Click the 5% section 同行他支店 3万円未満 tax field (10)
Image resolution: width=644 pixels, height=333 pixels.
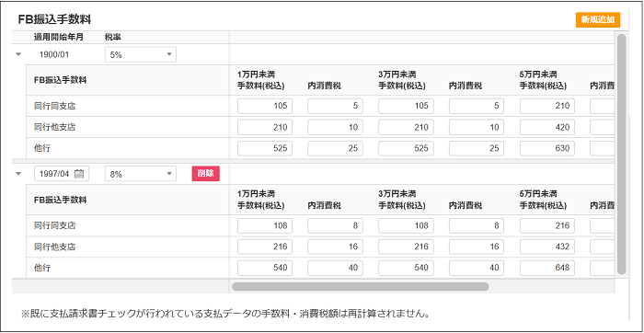[477, 127]
